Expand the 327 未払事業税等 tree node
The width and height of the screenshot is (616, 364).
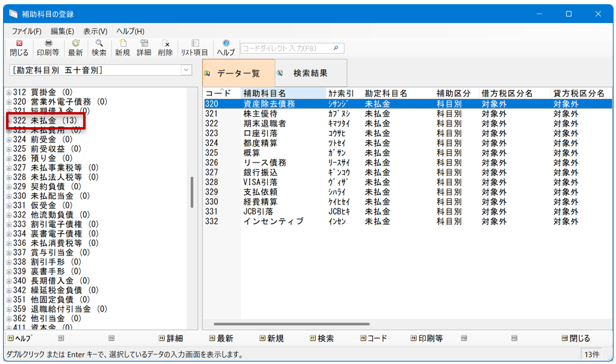point(8,169)
